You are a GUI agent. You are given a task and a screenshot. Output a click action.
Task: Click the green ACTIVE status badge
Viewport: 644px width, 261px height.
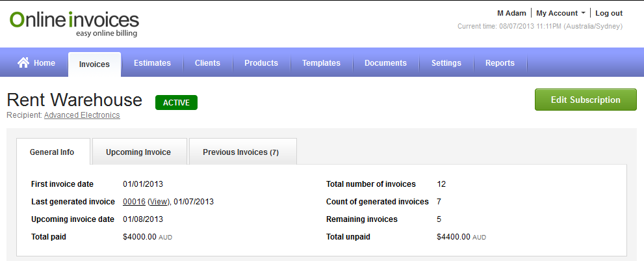[176, 102]
